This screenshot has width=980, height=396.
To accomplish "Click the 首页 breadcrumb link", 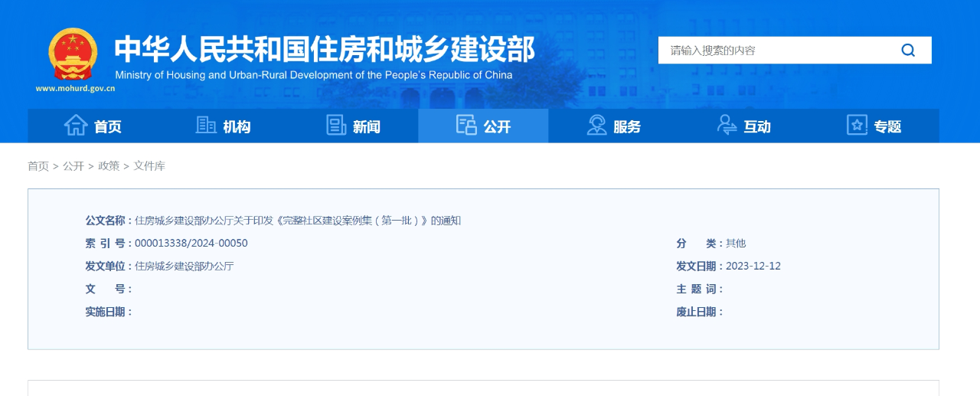I will coord(38,166).
